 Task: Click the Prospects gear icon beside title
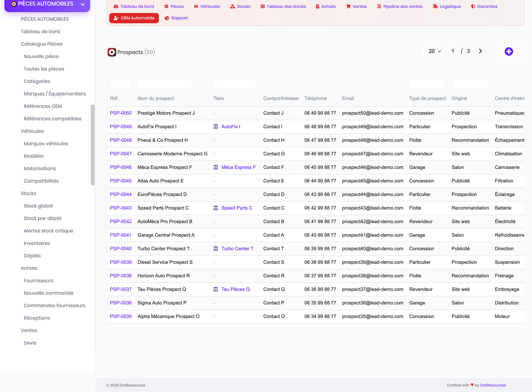[x=112, y=52]
